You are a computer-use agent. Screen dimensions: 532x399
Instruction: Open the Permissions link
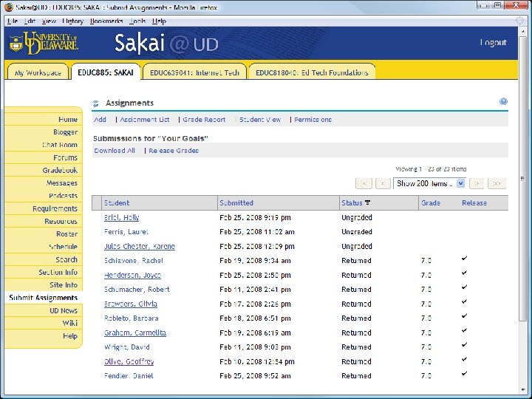point(313,120)
